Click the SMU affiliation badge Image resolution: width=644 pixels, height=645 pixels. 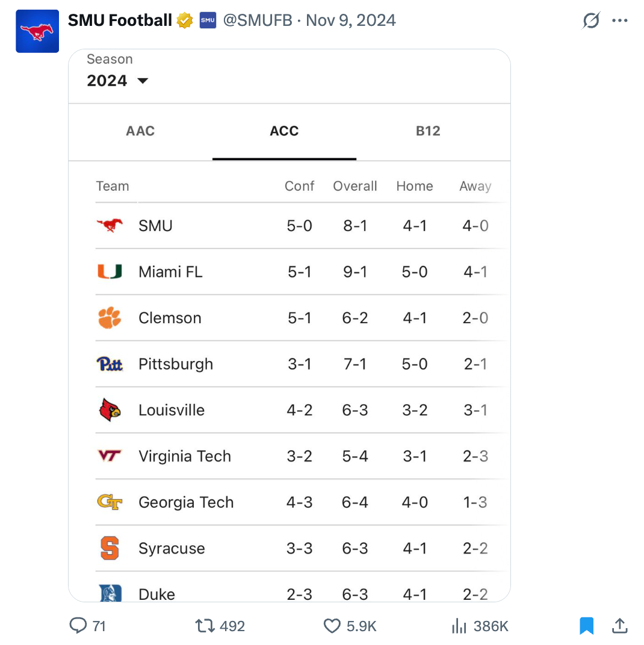(208, 20)
